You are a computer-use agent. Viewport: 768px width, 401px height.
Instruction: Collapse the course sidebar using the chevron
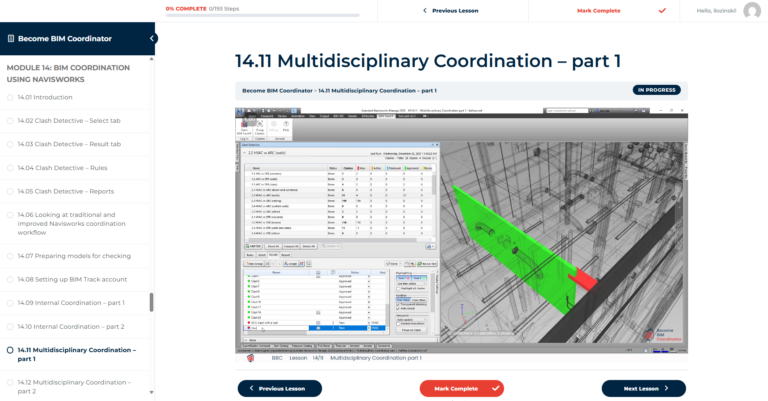tap(152, 39)
